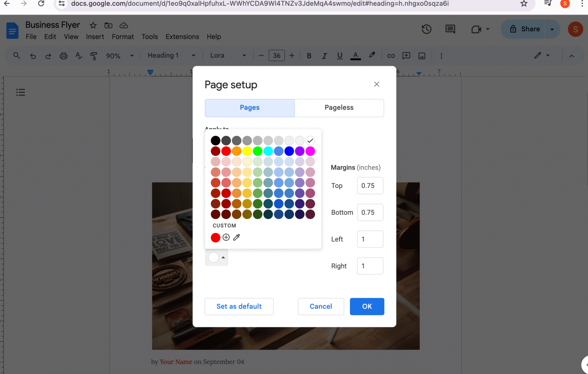Search the menus with the magnifier icon
Viewport: 588px width, 374px height.
[x=16, y=56]
